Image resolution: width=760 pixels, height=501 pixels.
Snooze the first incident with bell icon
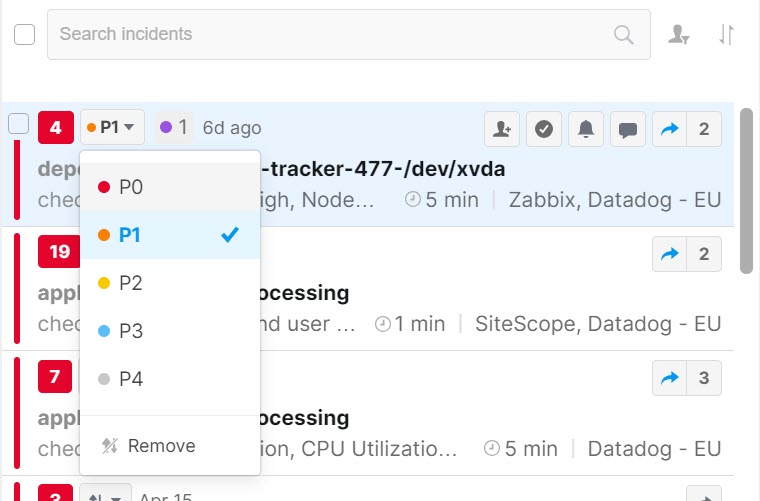(586, 129)
